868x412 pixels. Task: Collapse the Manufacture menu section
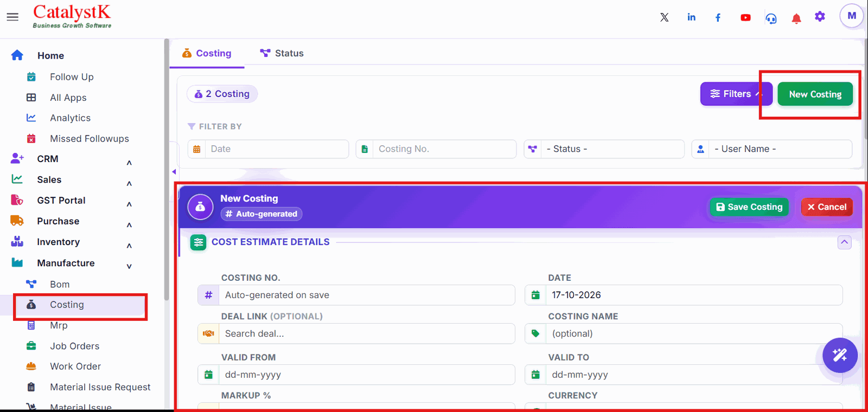pos(129,266)
